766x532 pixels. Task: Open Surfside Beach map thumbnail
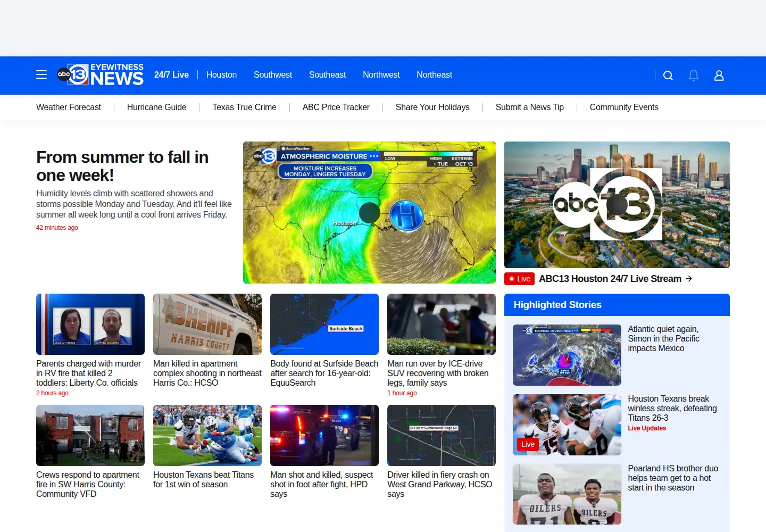pos(324,324)
